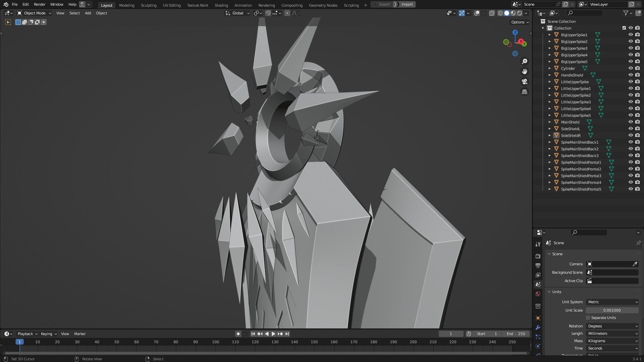Click the MainShield mesh data icon

pyautogui.click(x=589, y=122)
